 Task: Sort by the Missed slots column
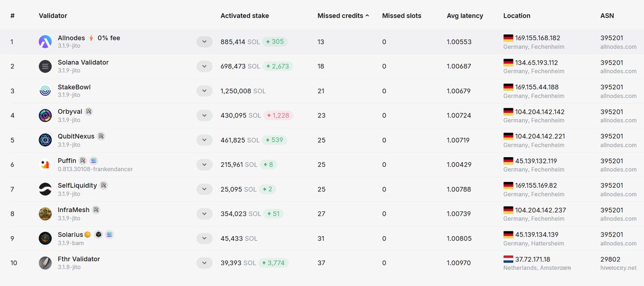tap(402, 16)
